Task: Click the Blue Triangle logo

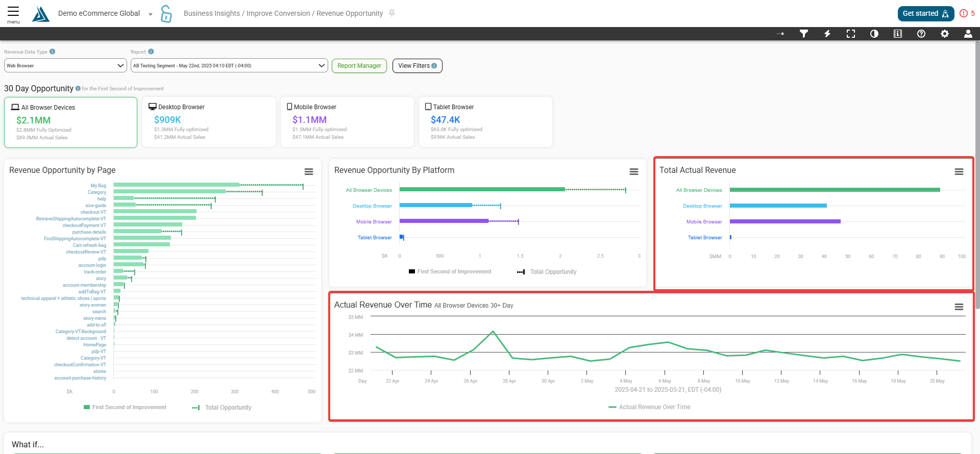Action: coord(41,14)
